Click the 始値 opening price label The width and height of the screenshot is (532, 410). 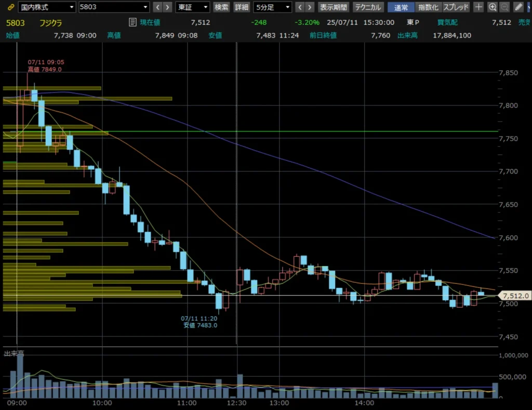click(x=12, y=35)
